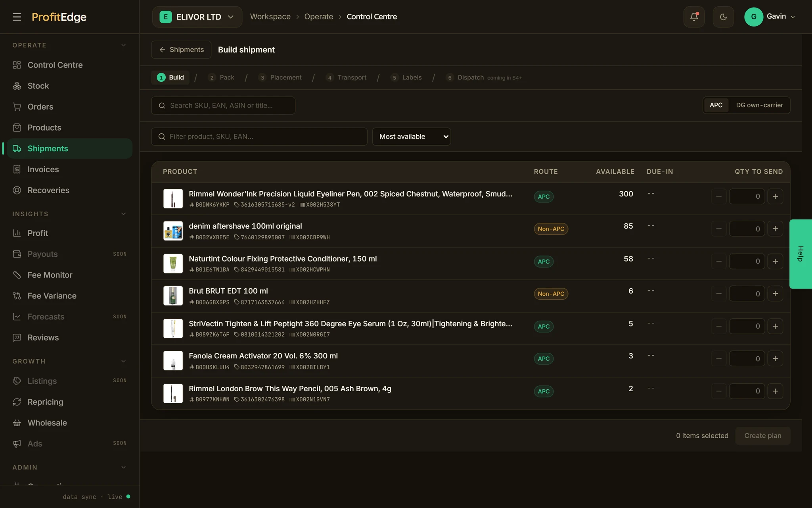Click the Non-APC badge for denim aftershave
812x508 pixels.
point(551,229)
